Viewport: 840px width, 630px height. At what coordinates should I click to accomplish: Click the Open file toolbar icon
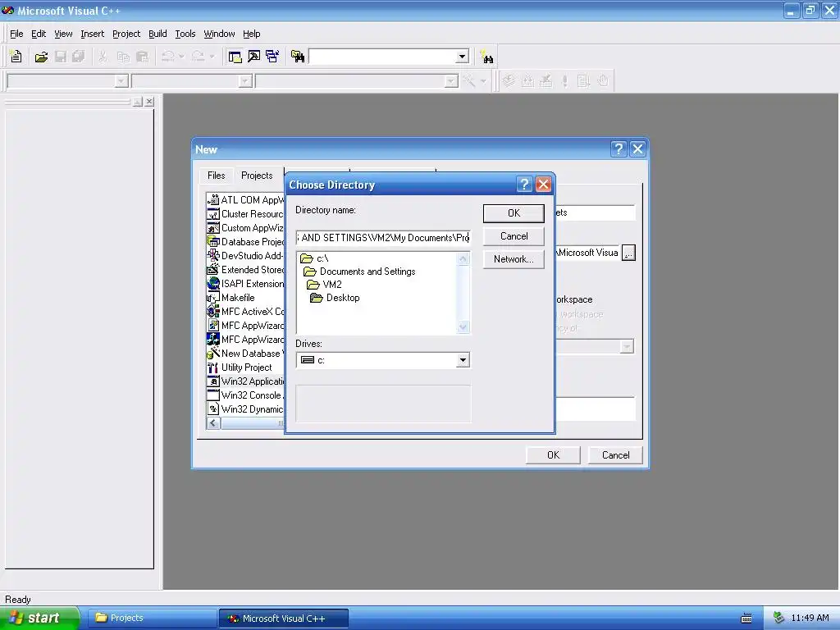(x=41, y=57)
